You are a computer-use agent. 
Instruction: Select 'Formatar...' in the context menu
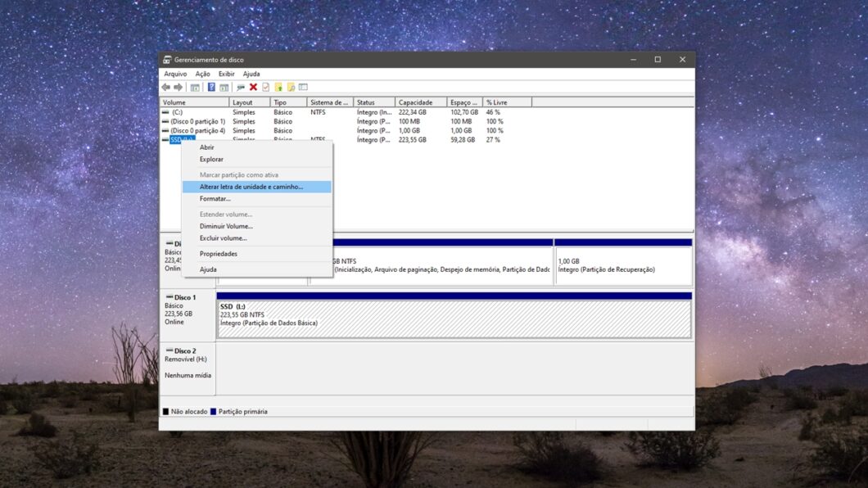pyautogui.click(x=215, y=199)
